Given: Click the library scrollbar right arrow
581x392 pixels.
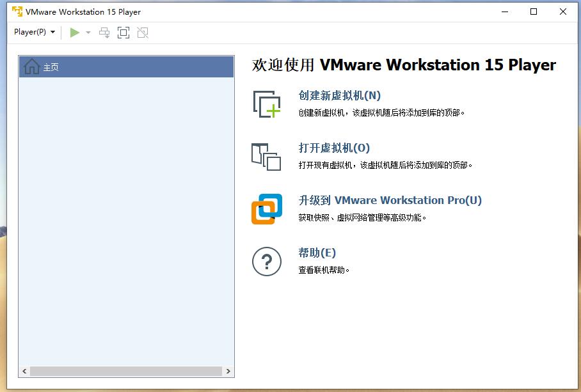Looking at the screenshot, I should coord(228,372).
